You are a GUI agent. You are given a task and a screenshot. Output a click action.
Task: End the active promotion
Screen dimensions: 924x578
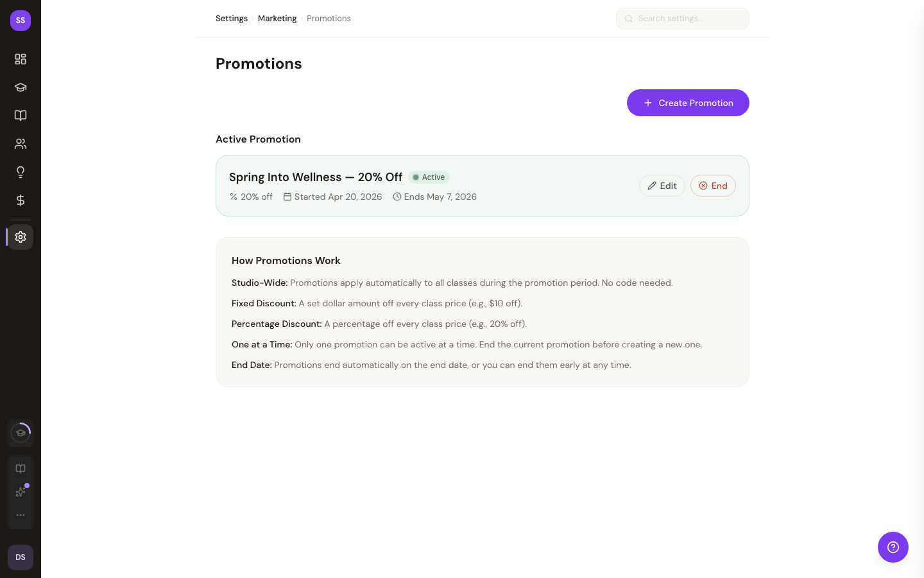coord(713,186)
